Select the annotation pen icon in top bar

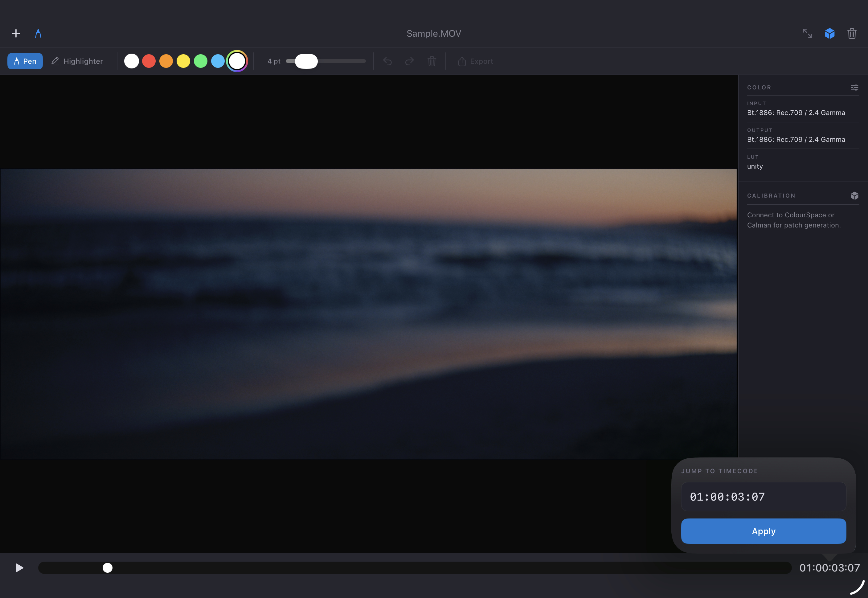(x=38, y=33)
